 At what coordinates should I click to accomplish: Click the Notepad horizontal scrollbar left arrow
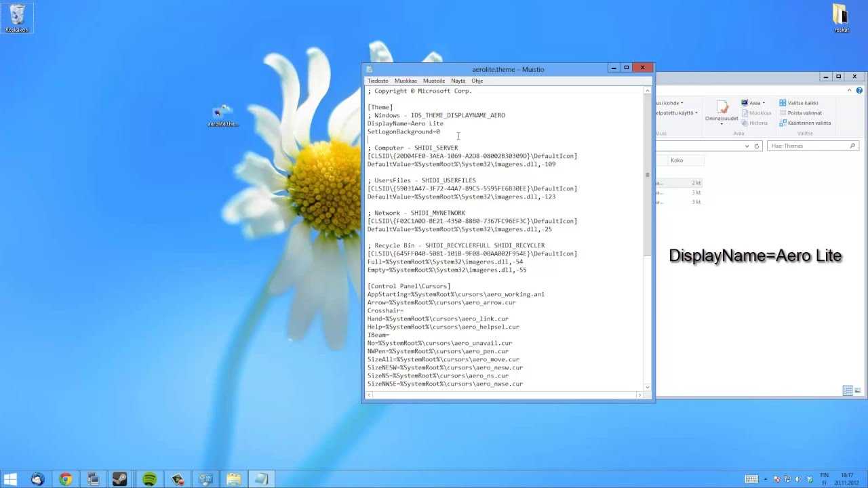[370, 395]
